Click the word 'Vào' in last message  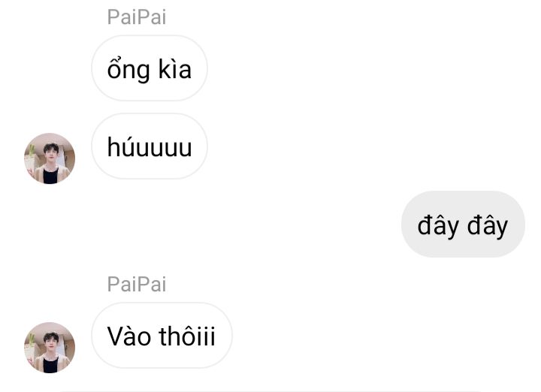tap(129, 336)
